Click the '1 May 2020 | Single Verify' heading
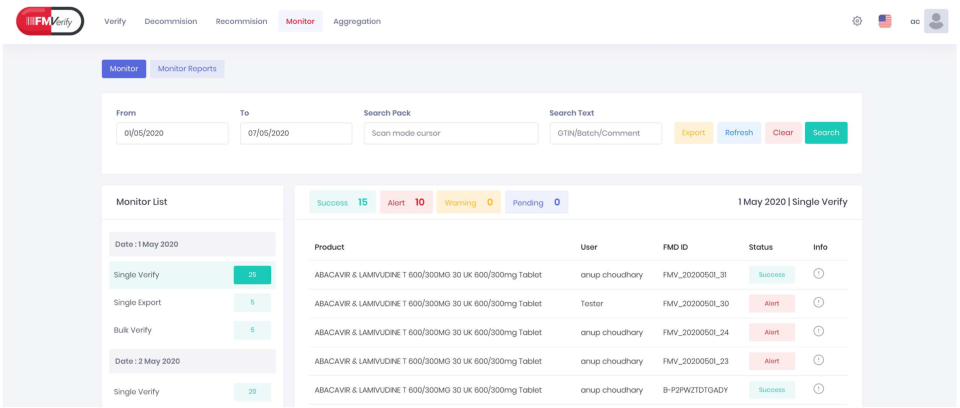Image resolution: width=960 pixels, height=408 pixels. [x=793, y=202]
